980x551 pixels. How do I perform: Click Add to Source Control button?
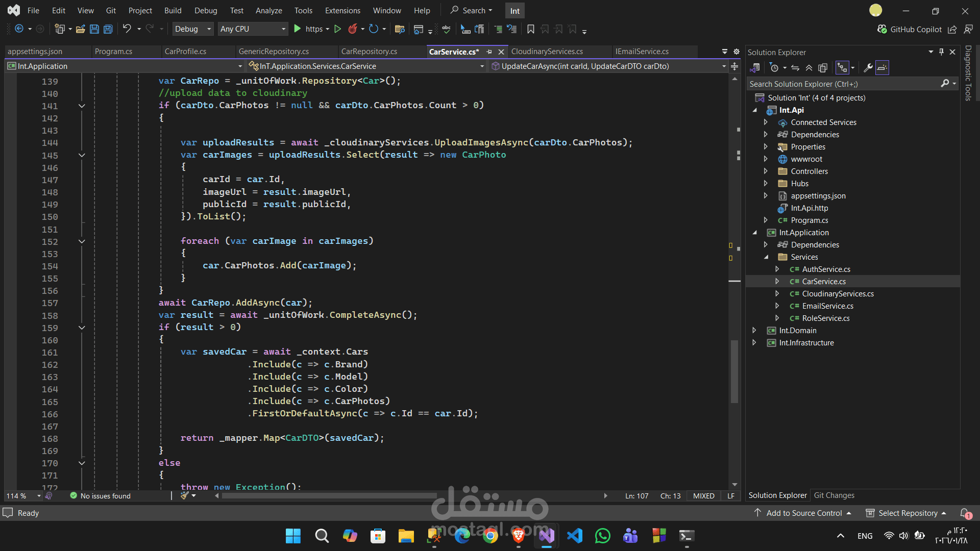(x=804, y=513)
